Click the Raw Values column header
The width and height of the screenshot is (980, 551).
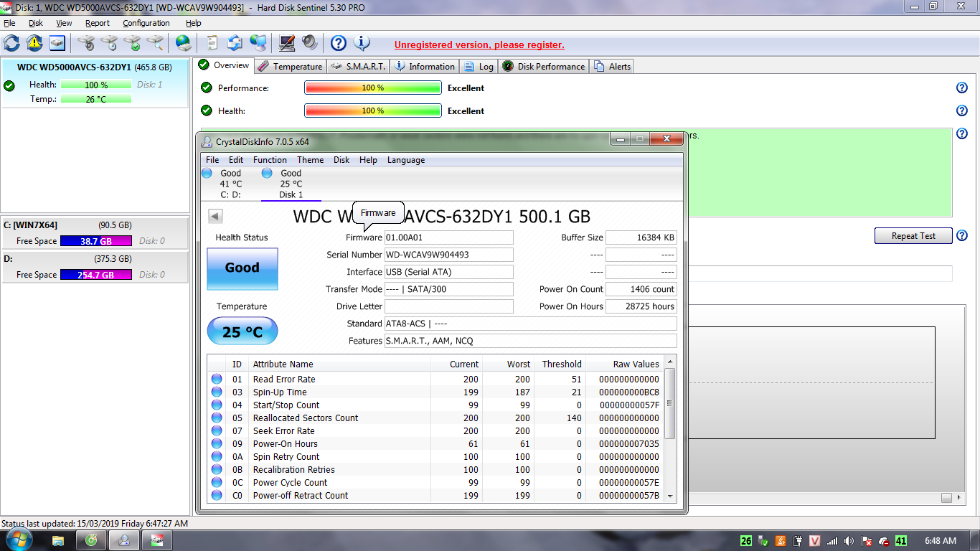624,364
